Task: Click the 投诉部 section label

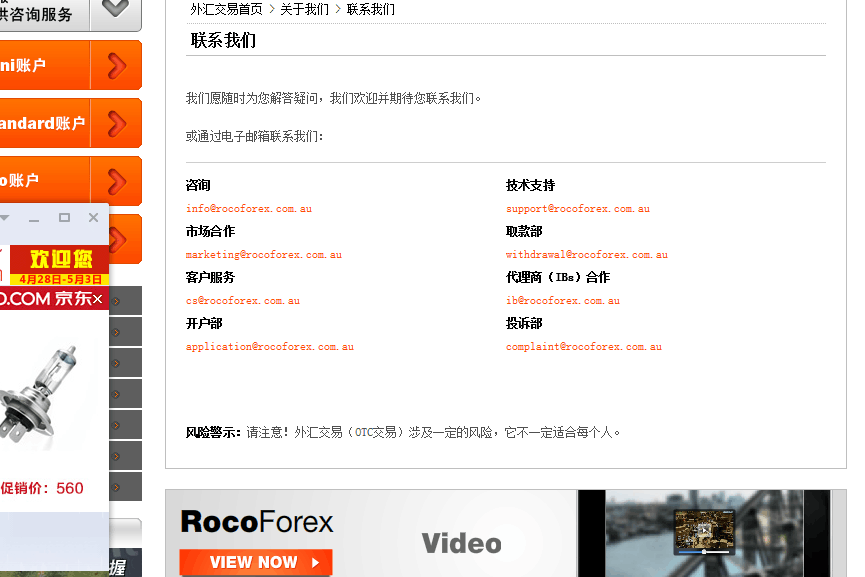Action: [524, 323]
